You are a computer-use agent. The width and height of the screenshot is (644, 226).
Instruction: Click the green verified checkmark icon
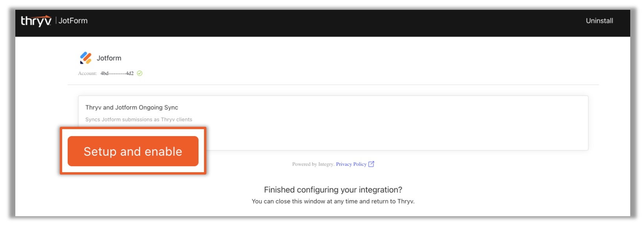coord(140,73)
